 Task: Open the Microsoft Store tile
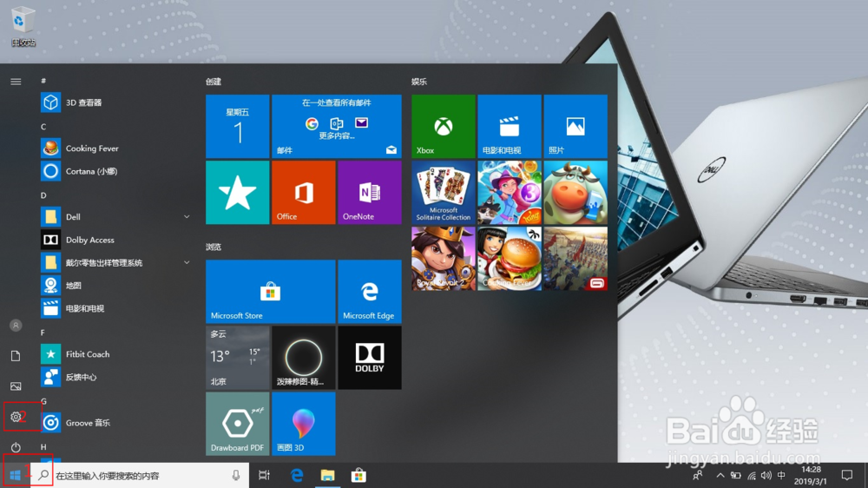click(x=271, y=292)
